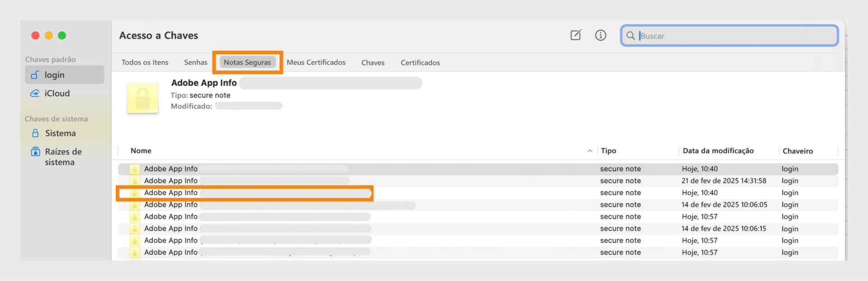The image size is (868, 281).
Task: Click the padlock icon beside Sistema
Action: [x=35, y=133]
